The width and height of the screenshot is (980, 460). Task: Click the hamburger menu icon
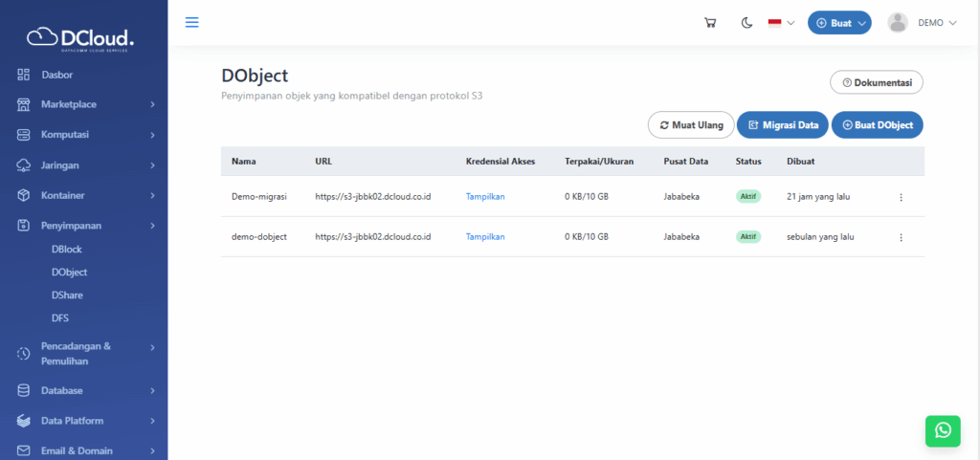tap(192, 22)
